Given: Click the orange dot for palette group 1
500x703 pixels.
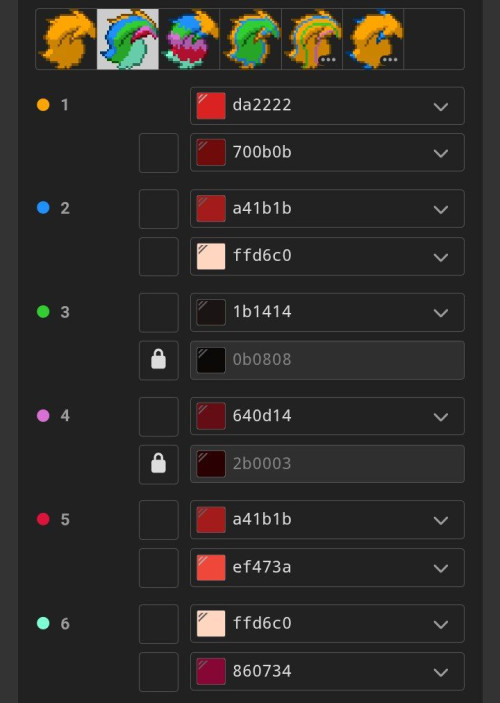Looking at the screenshot, I should coord(43,105).
